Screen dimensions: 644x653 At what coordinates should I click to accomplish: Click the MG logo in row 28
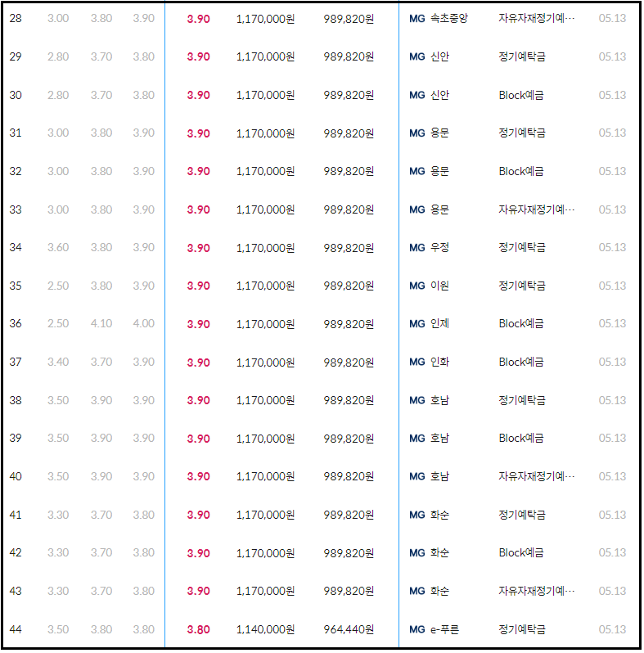tap(417, 18)
